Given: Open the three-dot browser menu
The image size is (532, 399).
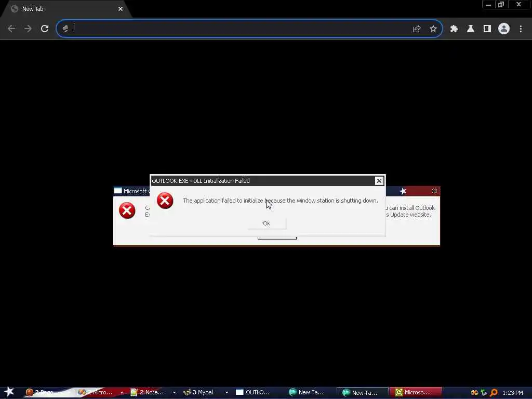Looking at the screenshot, I should (x=521, y=29).
